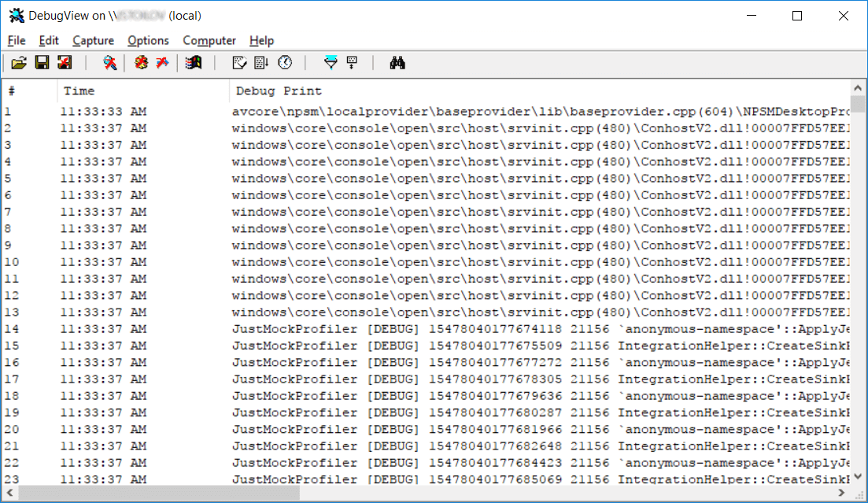Open the Computer menu

click(209, 40)
